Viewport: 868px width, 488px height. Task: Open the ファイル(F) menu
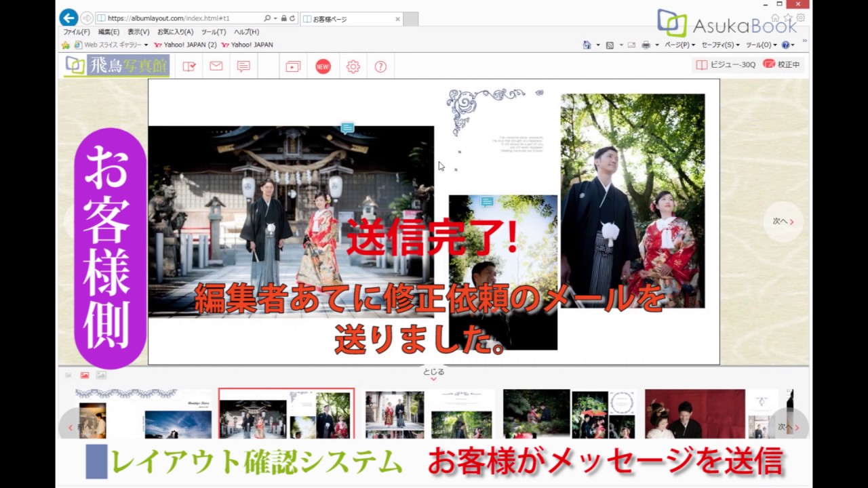[76, 32]
